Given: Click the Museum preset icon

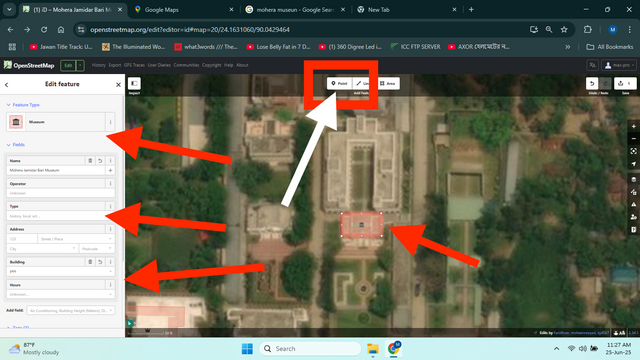Looking at the screenshot, I should (16, 122).
